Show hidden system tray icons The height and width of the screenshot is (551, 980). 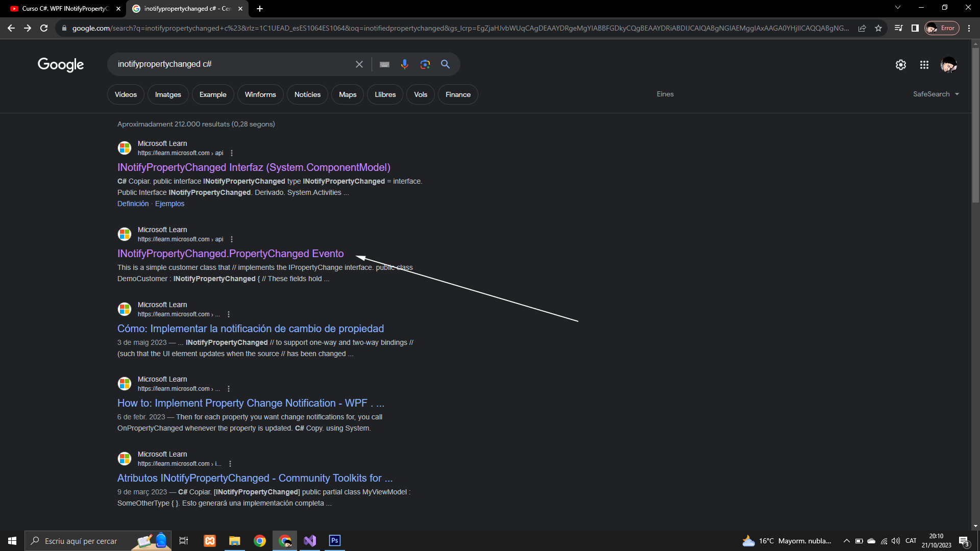pyautogui.click(x=846, y=541)
